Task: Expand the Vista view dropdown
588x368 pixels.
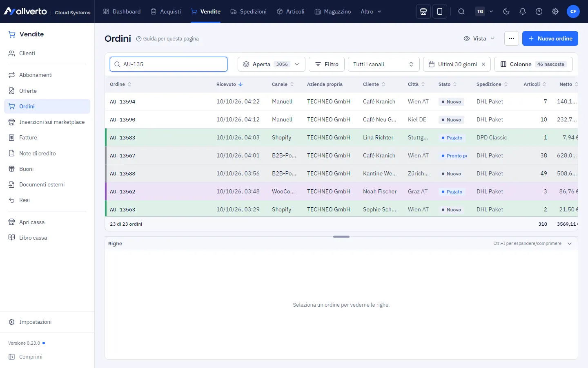Action: (479, 38)
